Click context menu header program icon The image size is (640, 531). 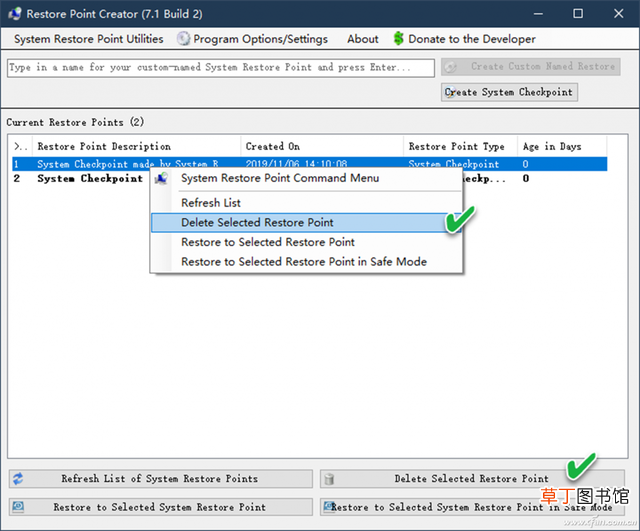pos(162,178)
